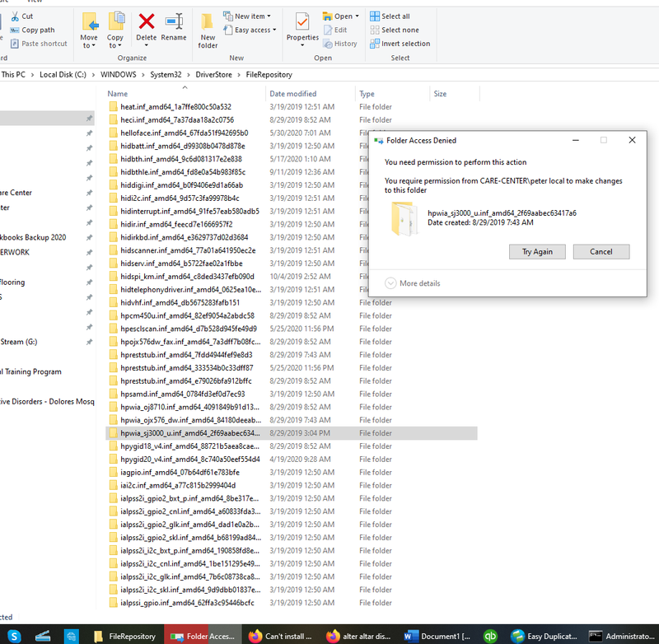The image size is (659, 644).
Task: Open the Move to dropdown
Action: coord(89,41)
